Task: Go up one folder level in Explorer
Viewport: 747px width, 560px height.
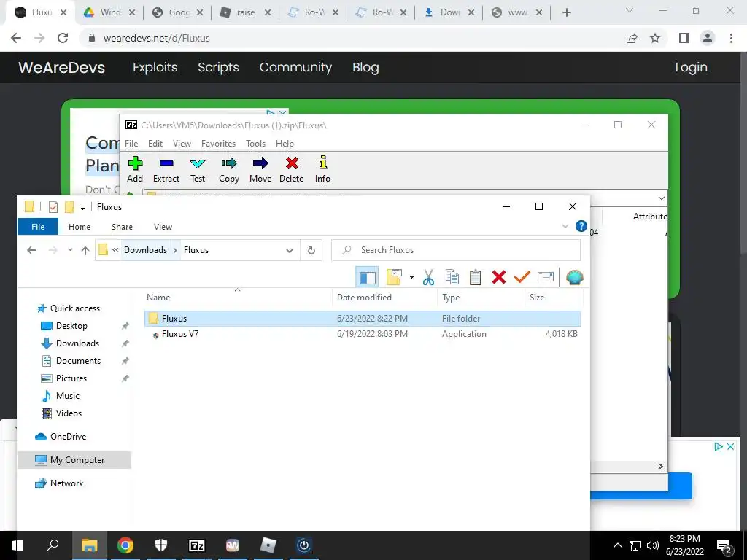Action: pyautogui.click(x=85, y=250)
